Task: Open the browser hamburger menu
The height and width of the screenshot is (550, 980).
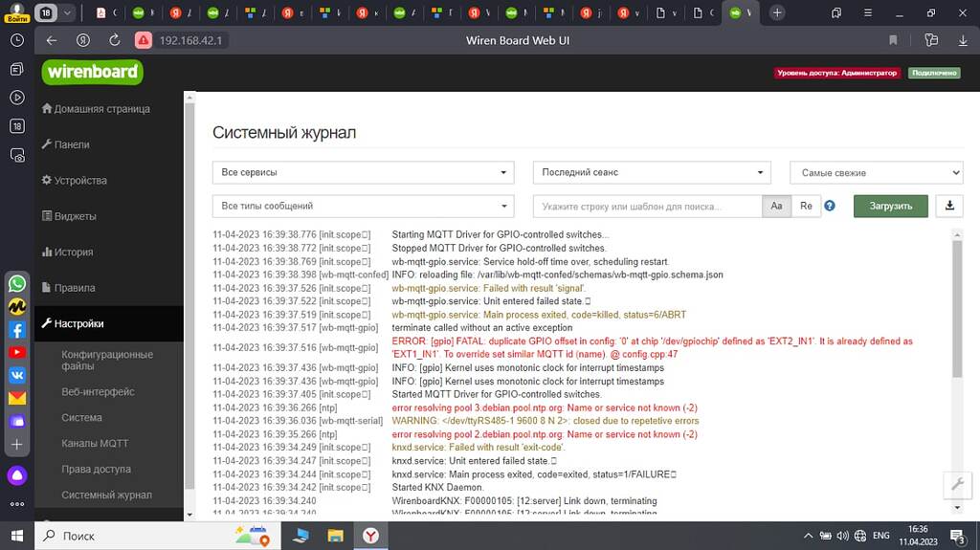Action: point(867,12)
